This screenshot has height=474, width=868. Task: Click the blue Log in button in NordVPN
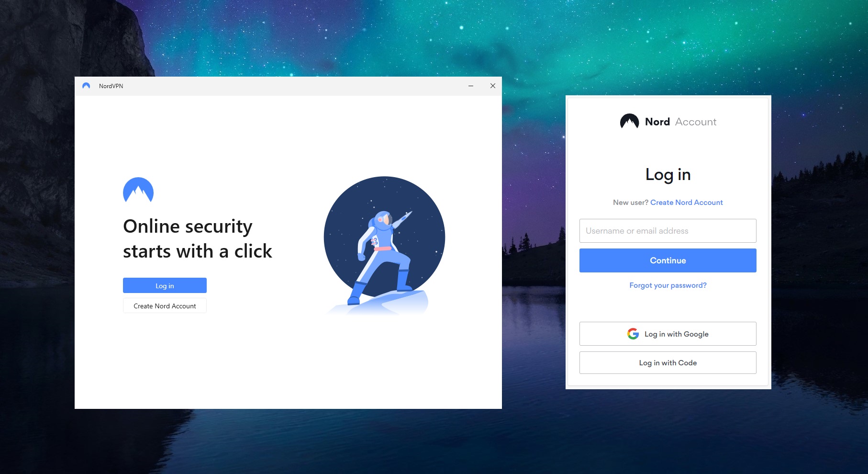click(x=165, y=285)
